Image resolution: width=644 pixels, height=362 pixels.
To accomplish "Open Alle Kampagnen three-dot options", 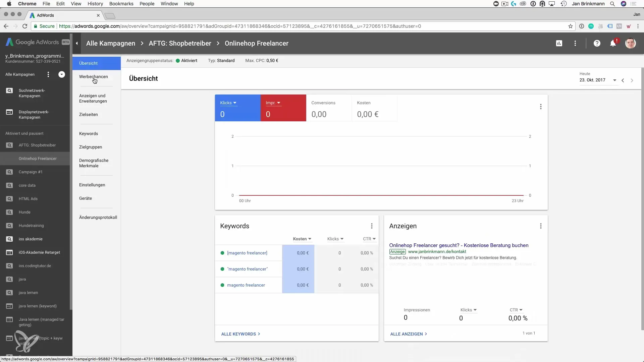I will [x=48, y=74].
